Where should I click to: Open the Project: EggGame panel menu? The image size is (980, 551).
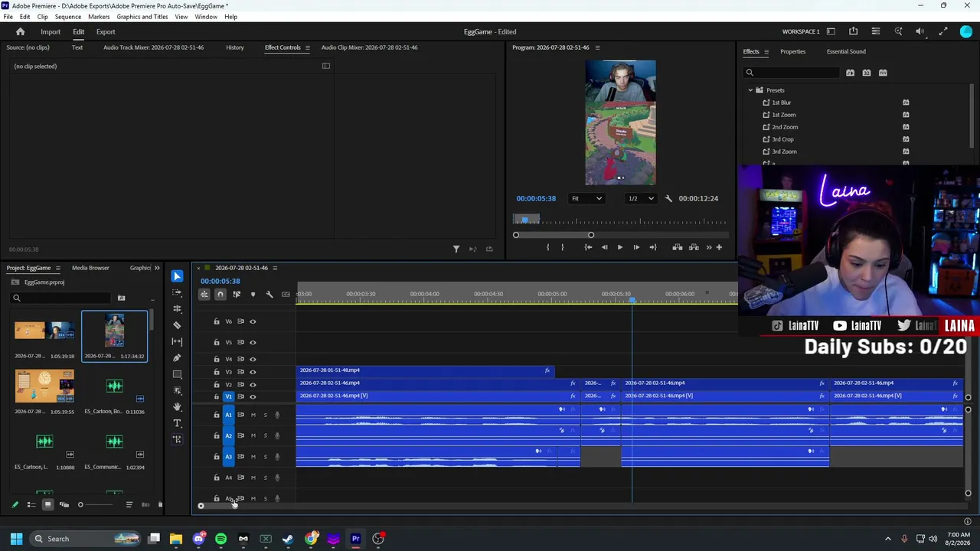coord(57,268)
